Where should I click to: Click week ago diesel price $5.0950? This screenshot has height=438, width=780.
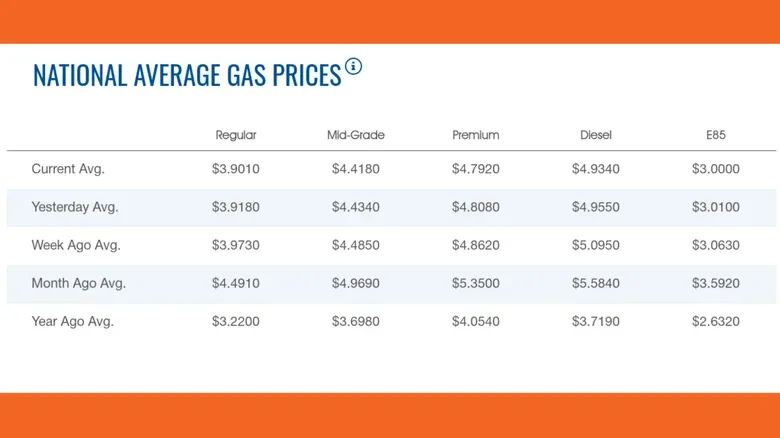(x=595, y=245)
